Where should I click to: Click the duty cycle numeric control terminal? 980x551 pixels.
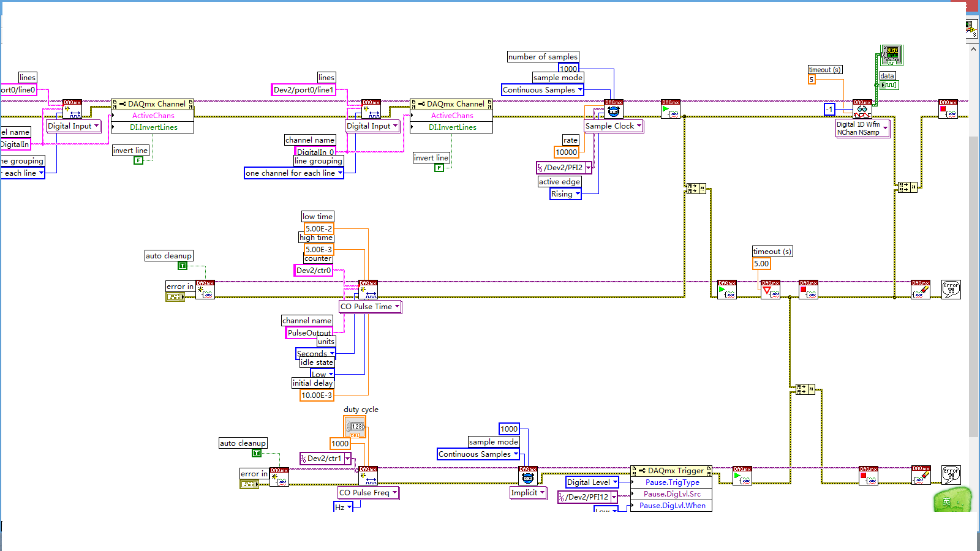click(355, 427)
